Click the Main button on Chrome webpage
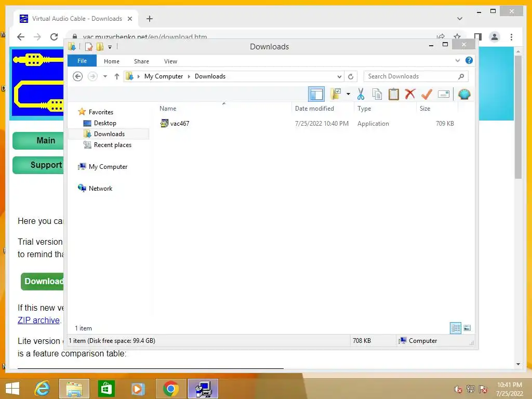The height and width of the screenshot is (399, 532). 38,140
